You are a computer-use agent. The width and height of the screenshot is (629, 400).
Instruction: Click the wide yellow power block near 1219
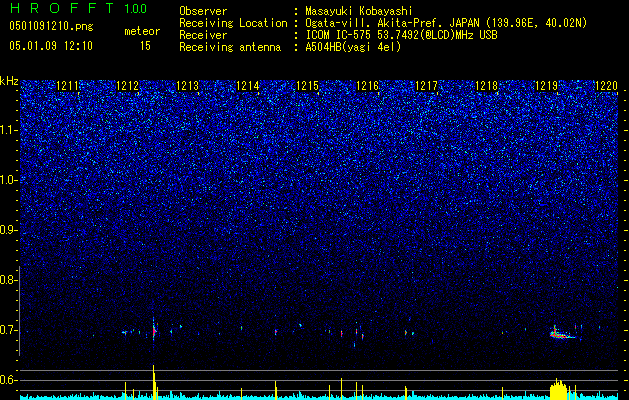tap(559, 390)
